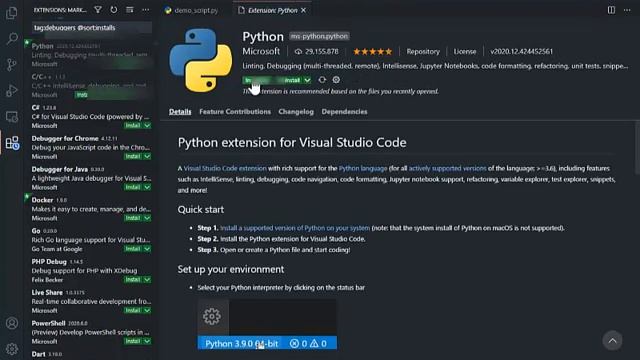The image size is (640, 360).
Task: Open the Details tab
Action: coord(180,112)
